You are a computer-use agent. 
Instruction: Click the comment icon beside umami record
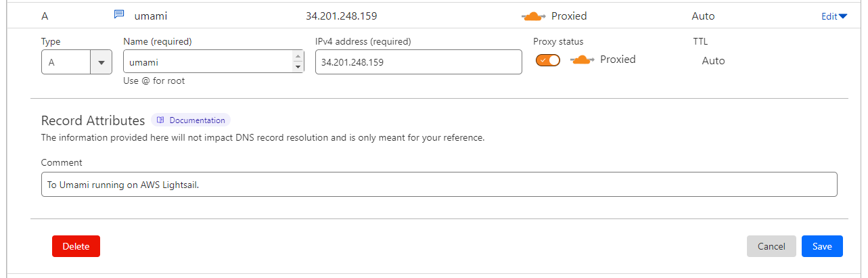point(119,15)
